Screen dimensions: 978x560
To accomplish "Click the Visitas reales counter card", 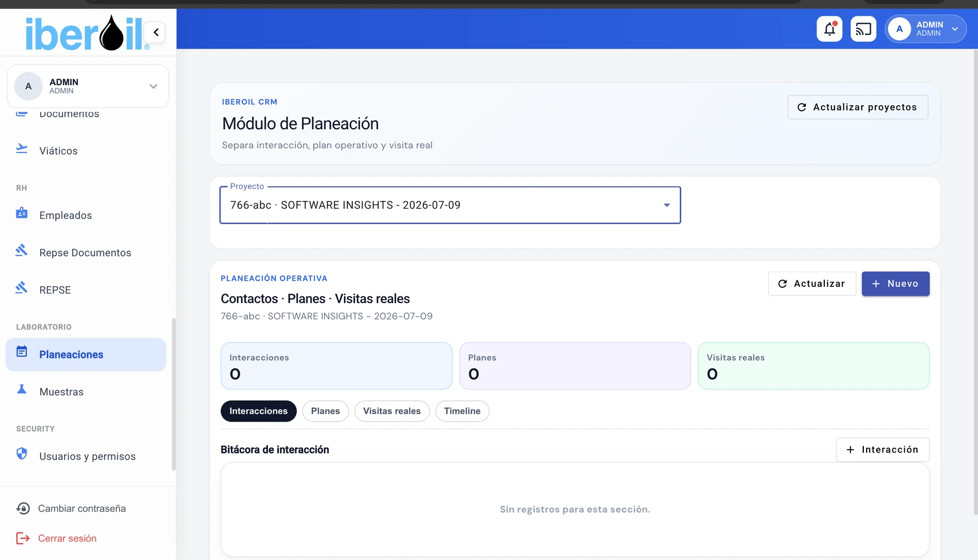I will tap(813, 366).
